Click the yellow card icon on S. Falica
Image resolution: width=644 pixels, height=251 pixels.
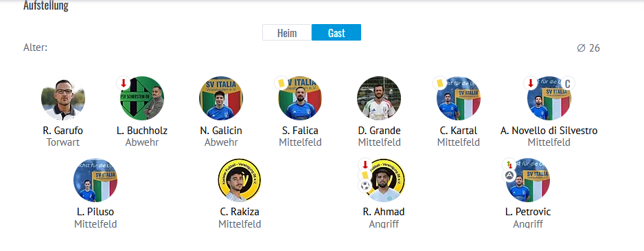click(x=281, y=83)
